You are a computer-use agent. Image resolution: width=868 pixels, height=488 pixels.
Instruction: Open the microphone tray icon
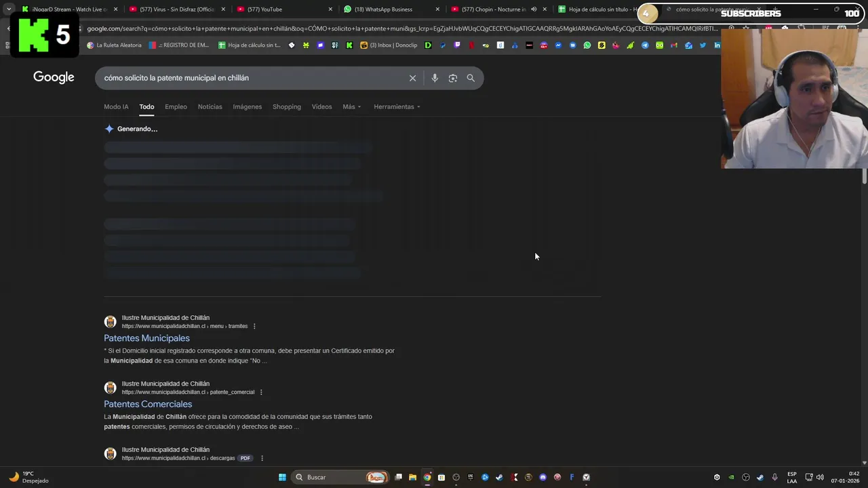774,477
